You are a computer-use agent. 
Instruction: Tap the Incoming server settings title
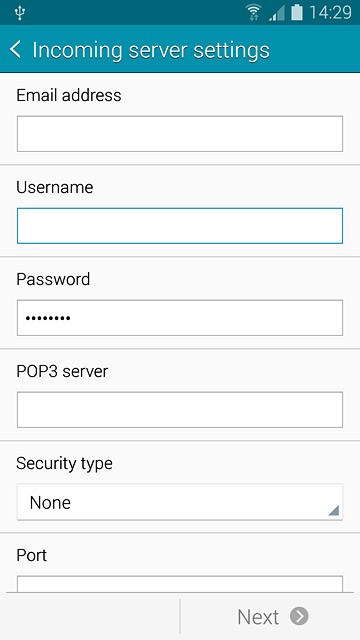(x=151, y=50)
